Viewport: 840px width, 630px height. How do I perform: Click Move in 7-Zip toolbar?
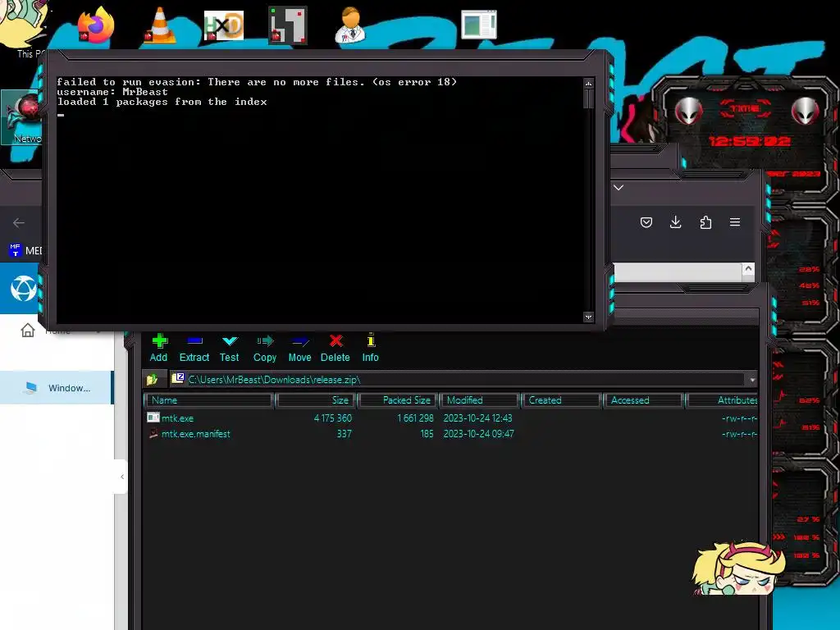[299, 348]
